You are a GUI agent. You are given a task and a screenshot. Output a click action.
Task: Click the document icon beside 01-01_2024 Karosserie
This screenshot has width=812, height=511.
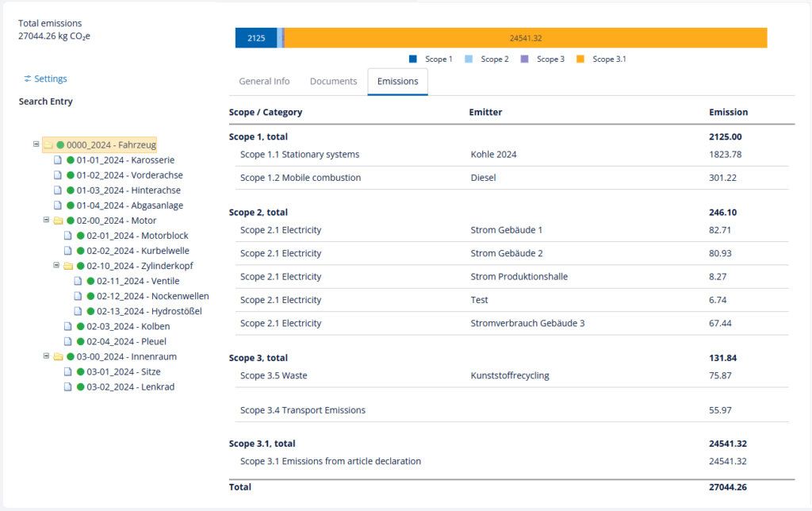[58, 160]
